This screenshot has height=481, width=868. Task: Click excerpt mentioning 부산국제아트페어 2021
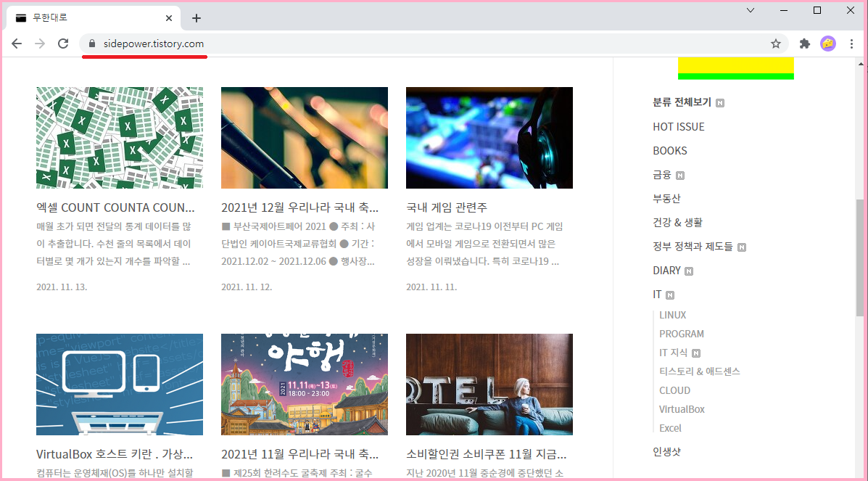pos(298,244)
